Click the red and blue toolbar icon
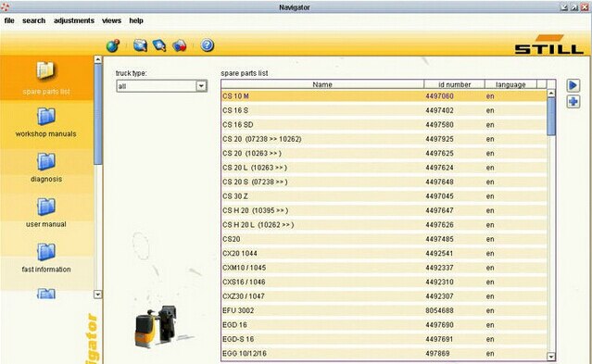This screenshot has width=592, height=364. [180, 45]
